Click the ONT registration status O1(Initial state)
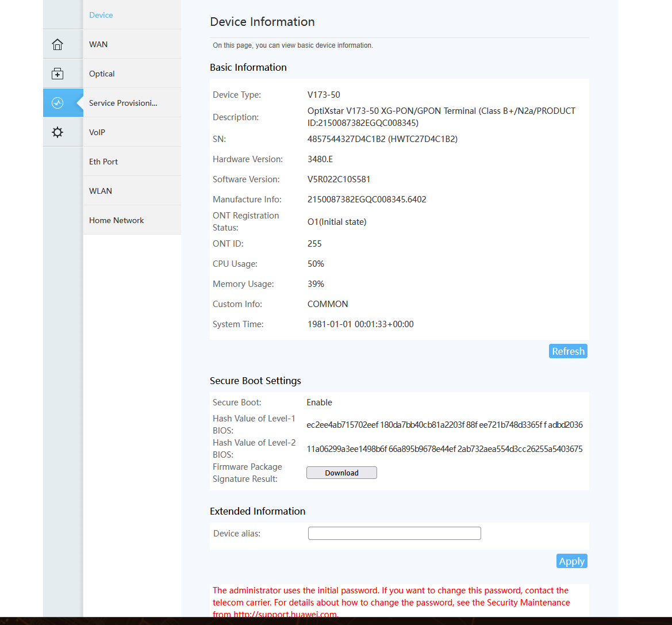 [337, 221]
